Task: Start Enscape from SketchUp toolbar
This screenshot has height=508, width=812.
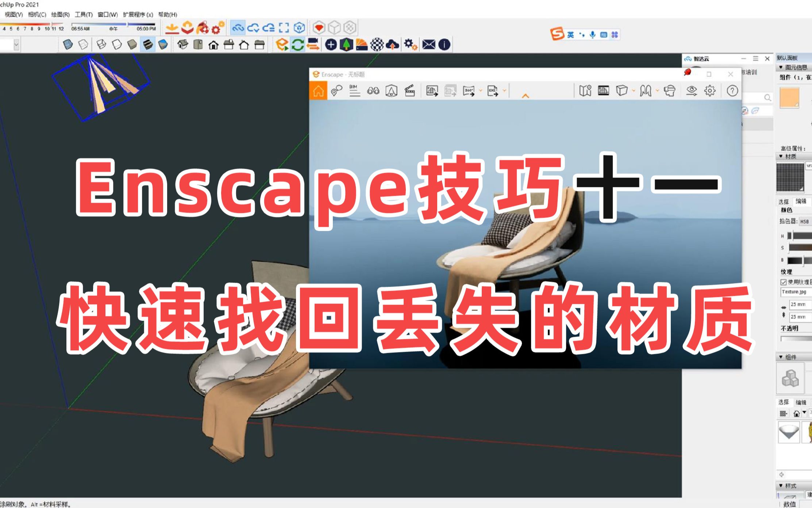Action: (282, 45)
